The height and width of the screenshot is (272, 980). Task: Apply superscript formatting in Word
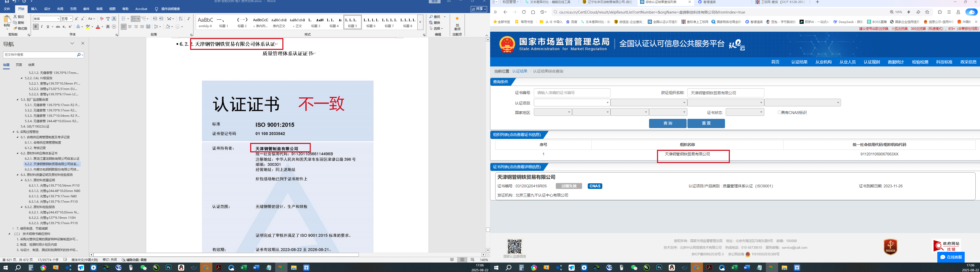coord(70,27)
